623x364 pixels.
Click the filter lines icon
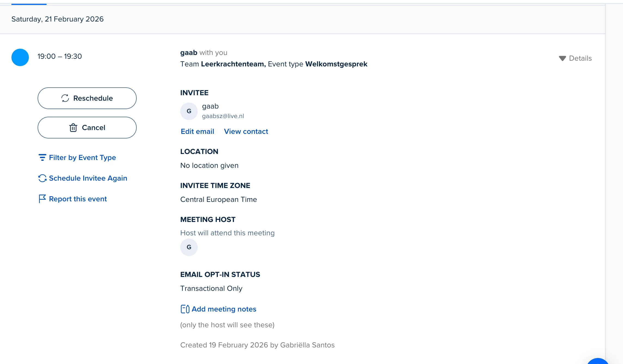tap(42, 158)
